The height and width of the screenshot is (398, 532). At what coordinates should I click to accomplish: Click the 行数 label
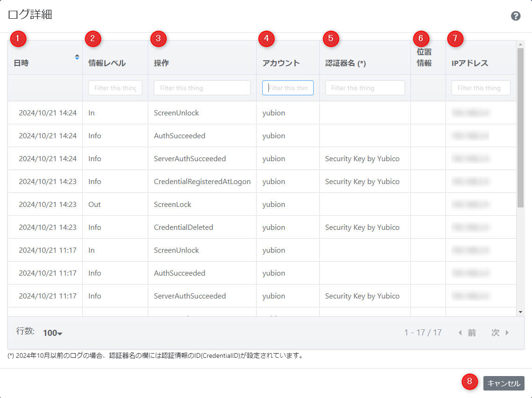point(25,331)
